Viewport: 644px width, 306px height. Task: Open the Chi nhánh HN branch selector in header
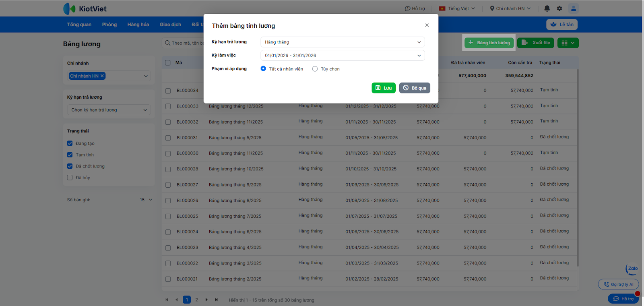(x=510, y=8)
